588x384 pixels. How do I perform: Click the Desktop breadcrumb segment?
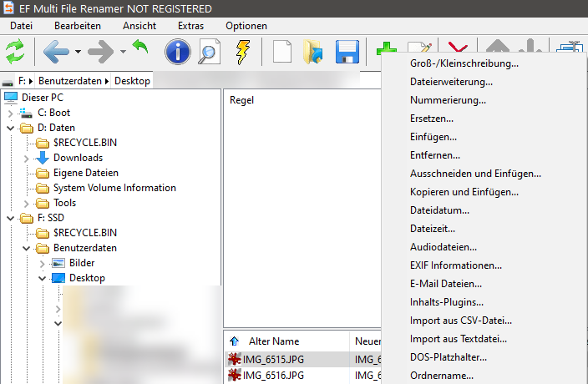pyautogui.click(x=132, y=81)
